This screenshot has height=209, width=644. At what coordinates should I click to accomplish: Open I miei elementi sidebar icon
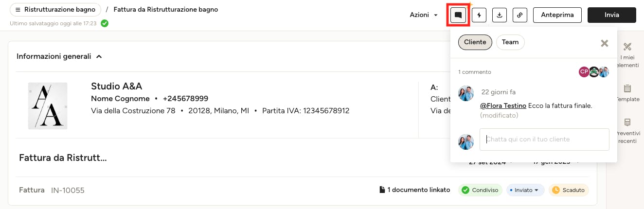[x=627, y=47]
